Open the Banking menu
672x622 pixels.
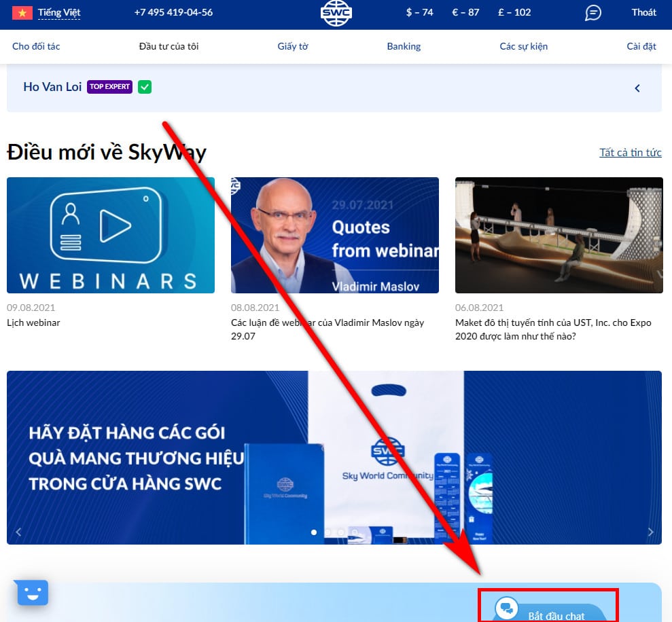[404, 46]
